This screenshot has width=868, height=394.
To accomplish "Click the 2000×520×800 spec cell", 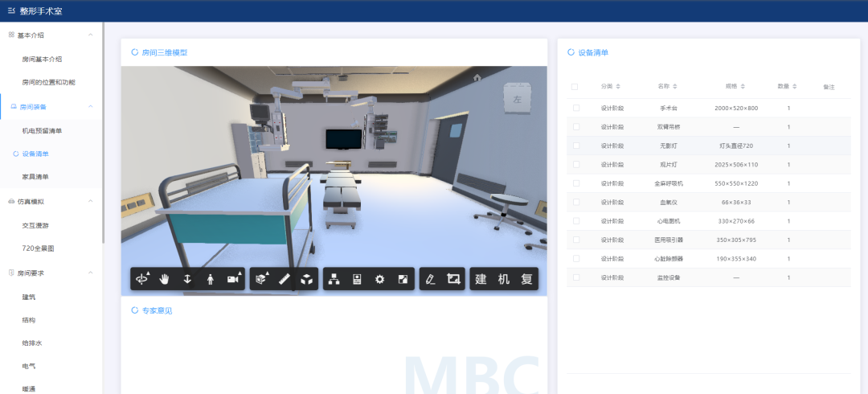I will pyautogui.click(x=736, y=108).
